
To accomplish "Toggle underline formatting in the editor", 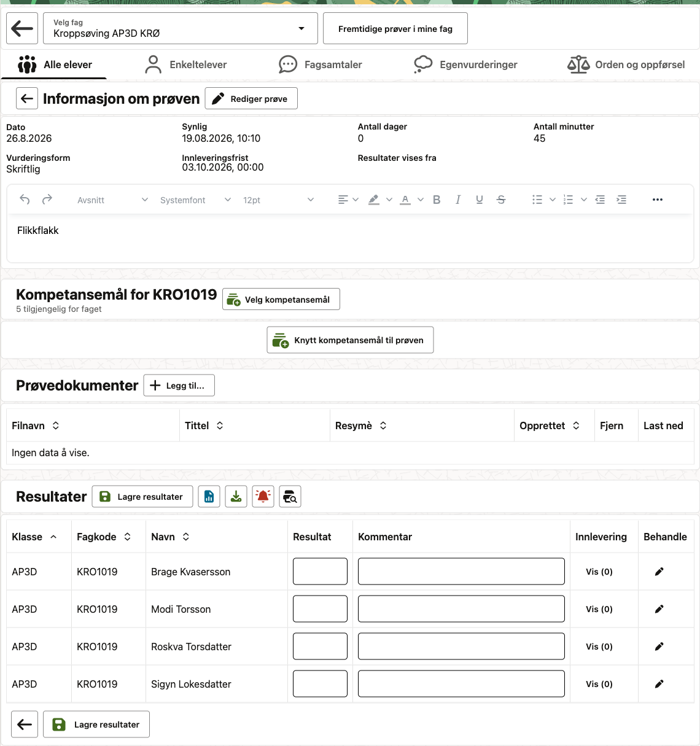I will click(x=480, y=200).
